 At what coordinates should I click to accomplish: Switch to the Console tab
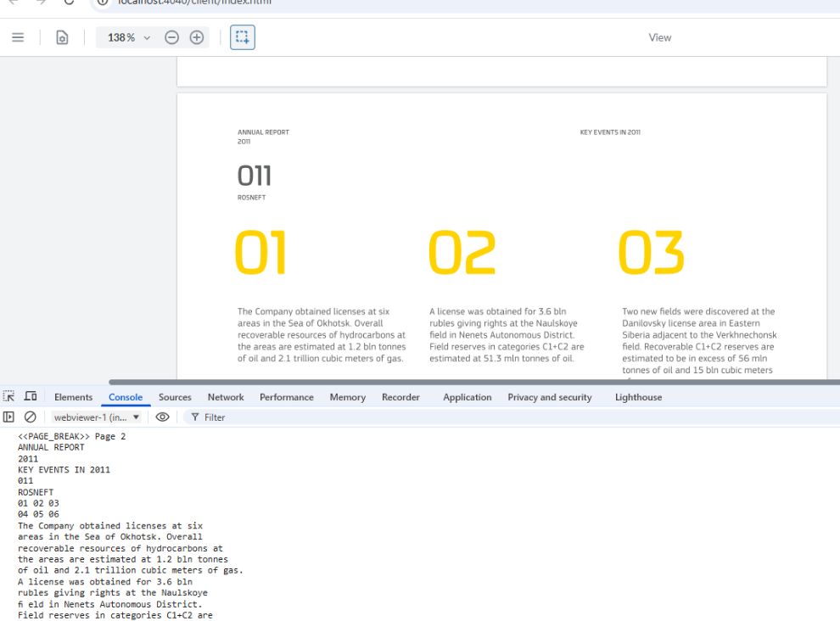(x=126, y=397)
